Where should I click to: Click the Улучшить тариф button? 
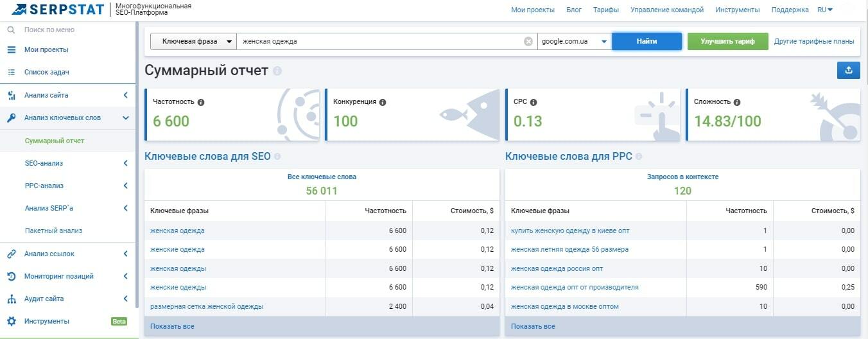[x=728, y=41]
